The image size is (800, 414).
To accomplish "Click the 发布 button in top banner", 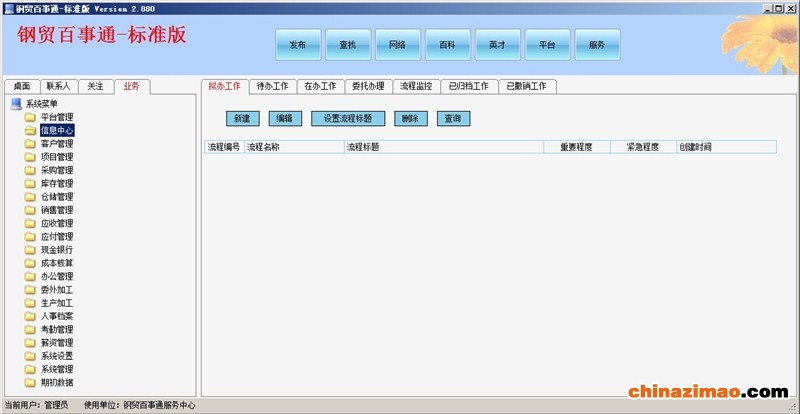I will (x=297, y=45).
